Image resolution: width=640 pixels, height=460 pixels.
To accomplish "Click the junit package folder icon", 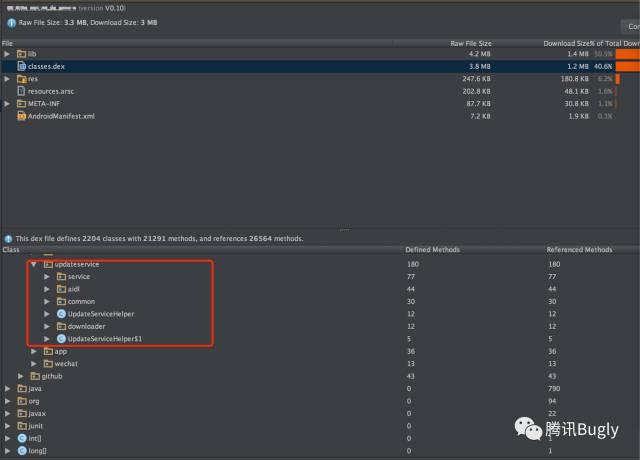I will tap(22, 426).
